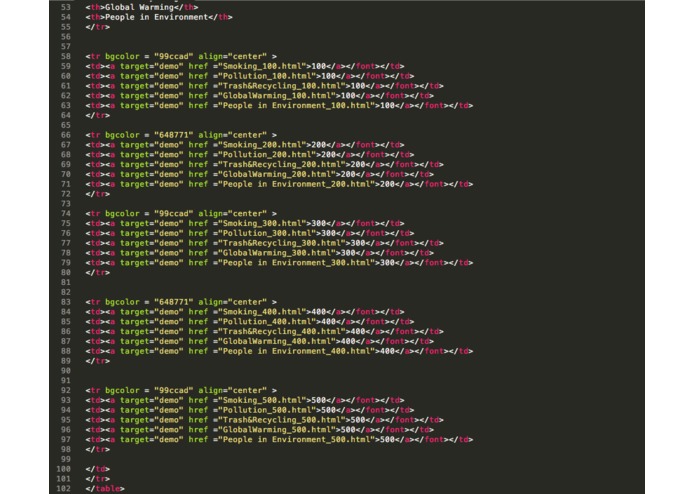Click "Pollution_200.html" on line 68

pos(266,154)
